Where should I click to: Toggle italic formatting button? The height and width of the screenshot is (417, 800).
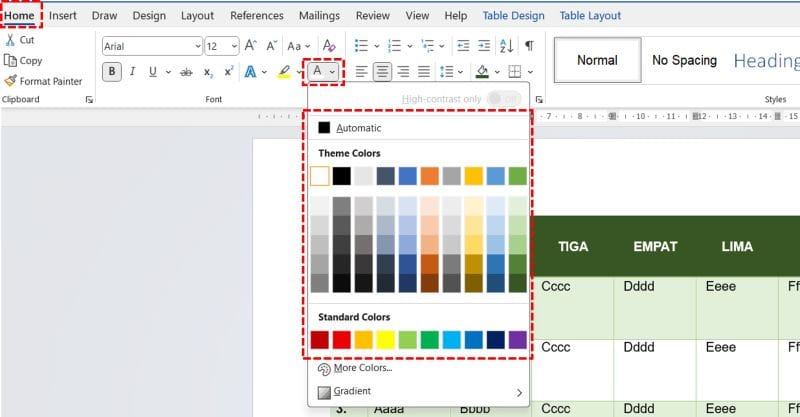[x=133, y=72]
